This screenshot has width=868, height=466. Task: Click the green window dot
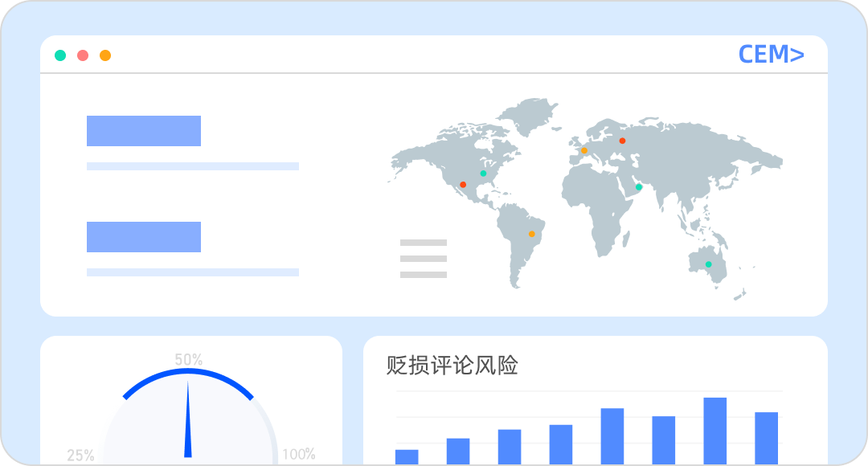[x=60, y=55]
